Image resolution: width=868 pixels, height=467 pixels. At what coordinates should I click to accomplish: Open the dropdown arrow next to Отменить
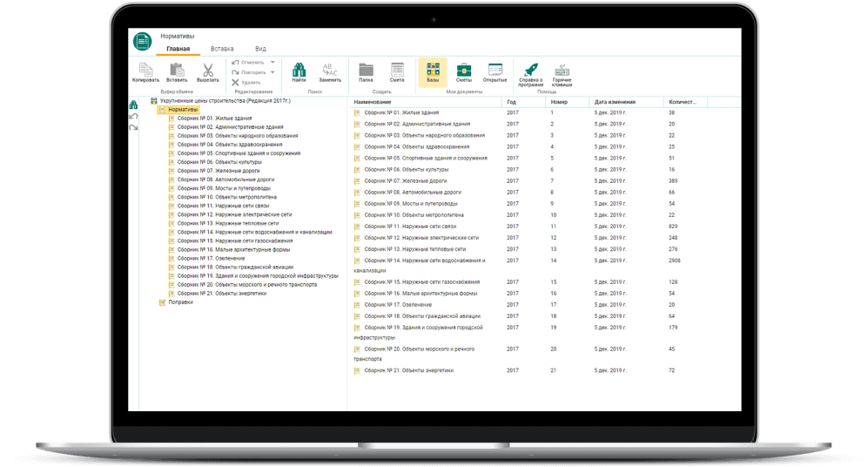click(273, 62)
